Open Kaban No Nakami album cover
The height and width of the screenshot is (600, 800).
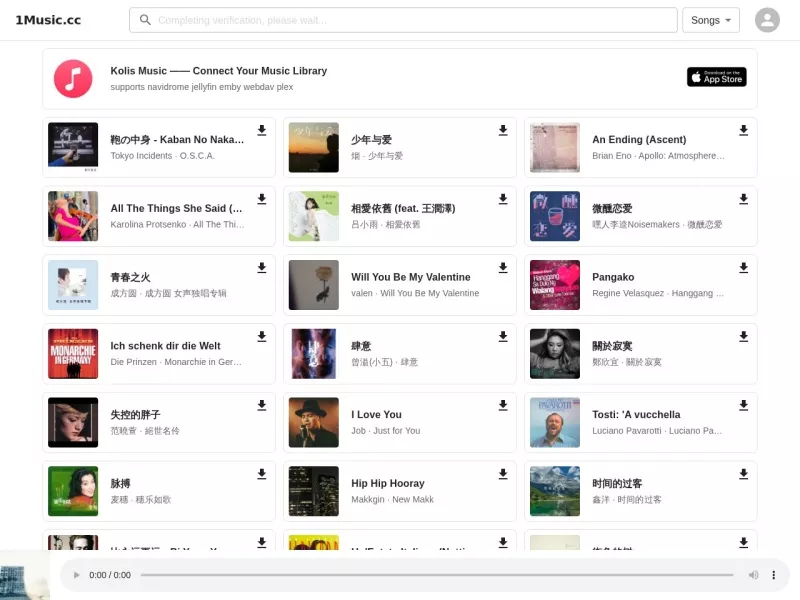[73, 146]
